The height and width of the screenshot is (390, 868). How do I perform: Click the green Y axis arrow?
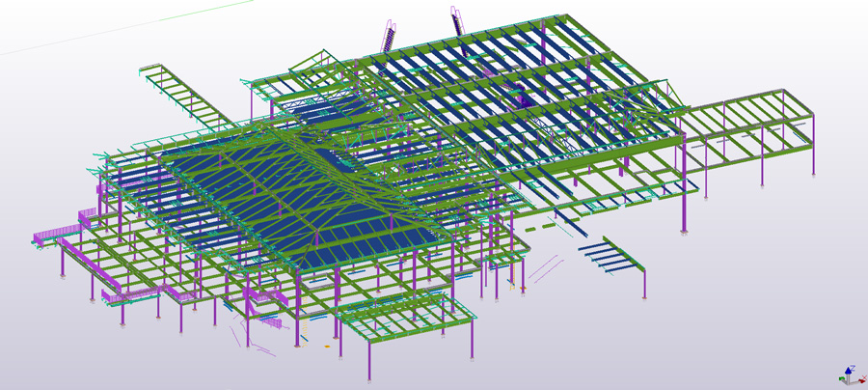pos(839,379)
